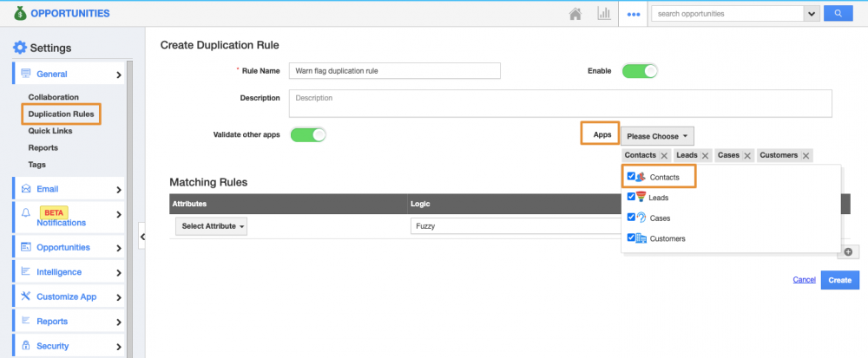Open the Please Choose apps dropdown
This screenshot has height=358, width=868.
[x=657, y=135]
